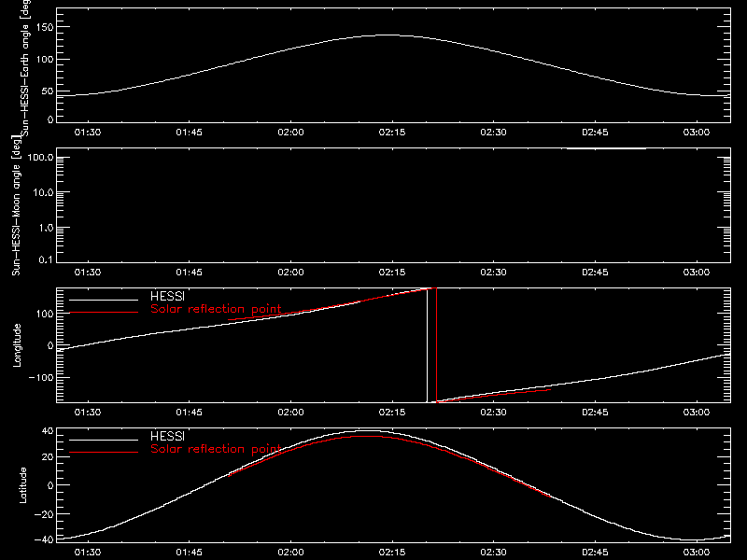Select 03:00 time label below Earth angle plot
Viewport: 747px width, 560px height.
click(697, 133)
